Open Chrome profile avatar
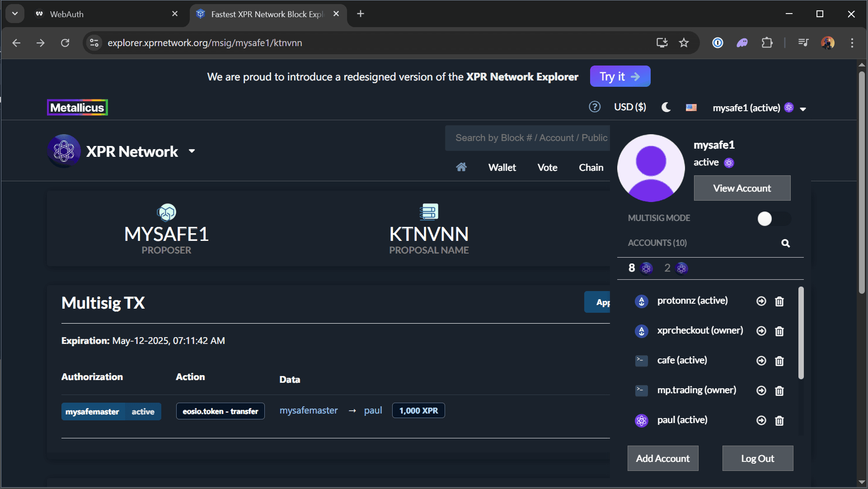Screen dimensions: 868x489 coord(828,42)
